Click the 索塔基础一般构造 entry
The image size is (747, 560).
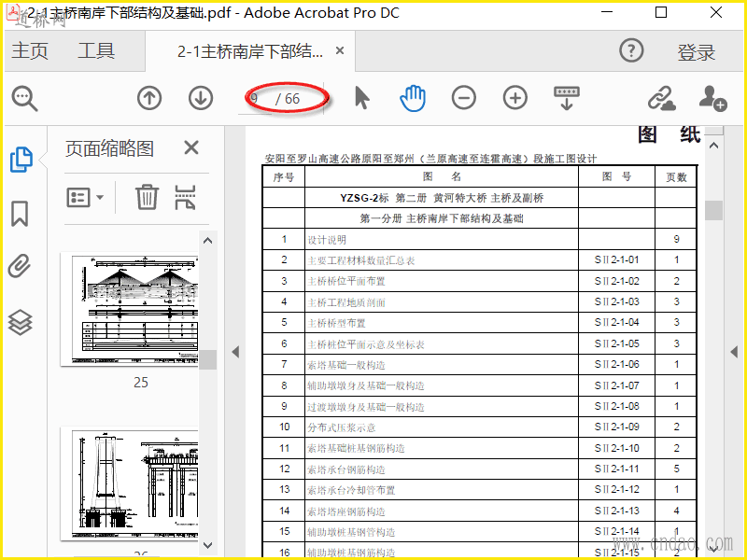[x=346, y=365]
